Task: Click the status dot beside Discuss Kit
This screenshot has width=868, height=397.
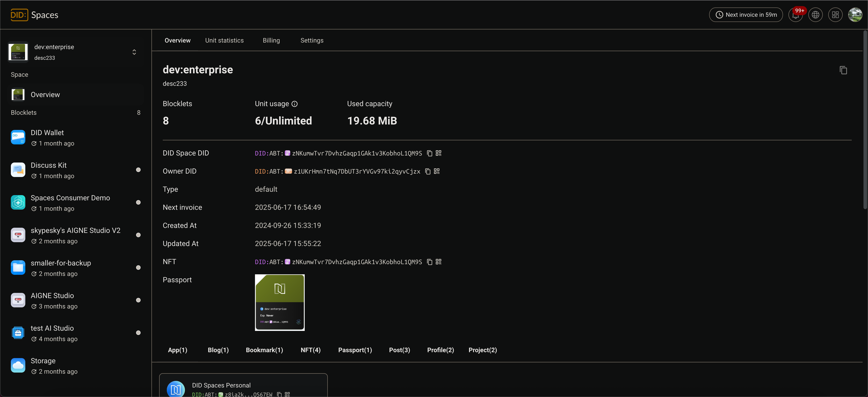Action: (x=138, y=170)
